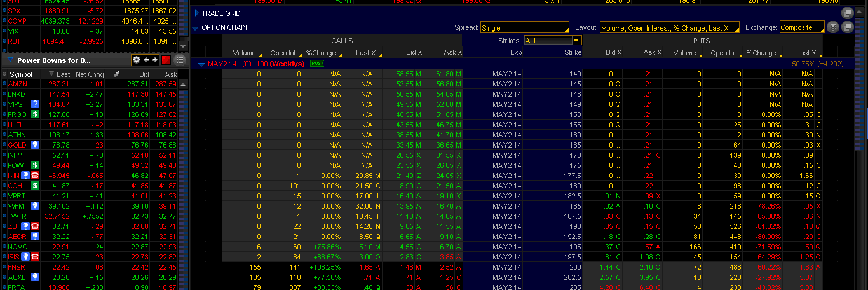Screen dimensions: 868x290
Task: Click the VIX index symbol
Action: (x=13, y=31)
